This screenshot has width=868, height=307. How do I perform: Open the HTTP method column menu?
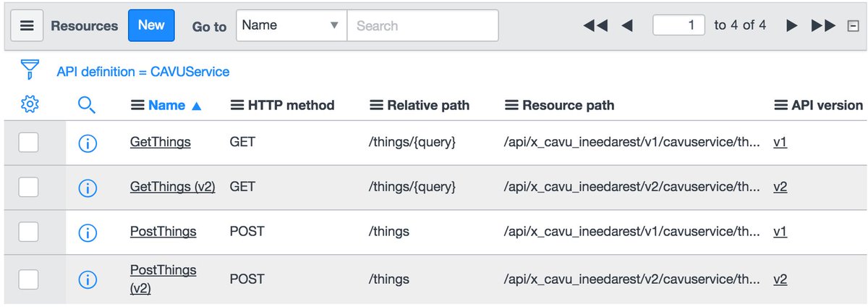[237, 105]
